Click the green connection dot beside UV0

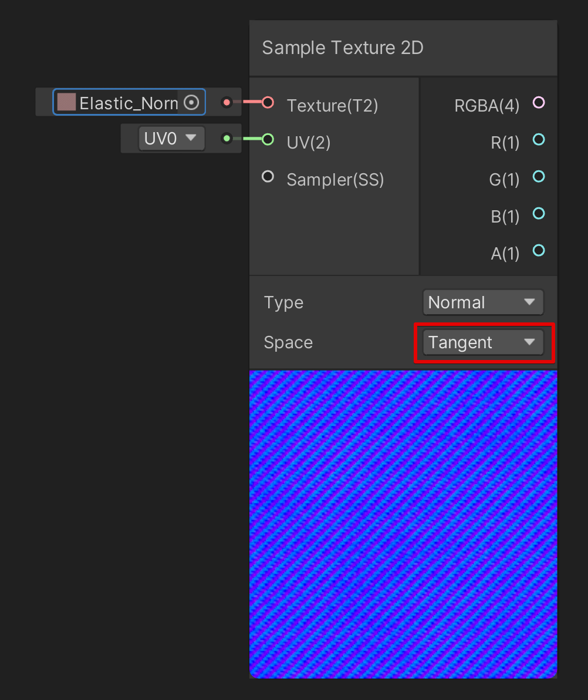point(227,139)
